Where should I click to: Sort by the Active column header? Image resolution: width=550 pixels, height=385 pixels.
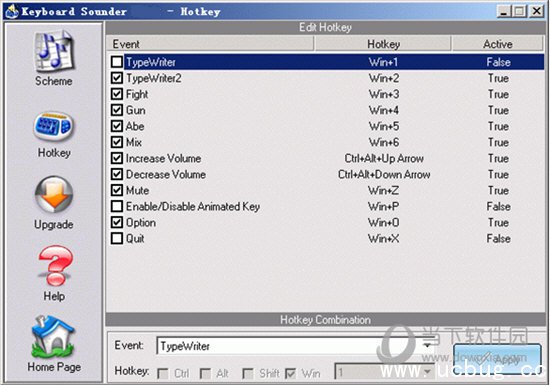coord(497,44)
